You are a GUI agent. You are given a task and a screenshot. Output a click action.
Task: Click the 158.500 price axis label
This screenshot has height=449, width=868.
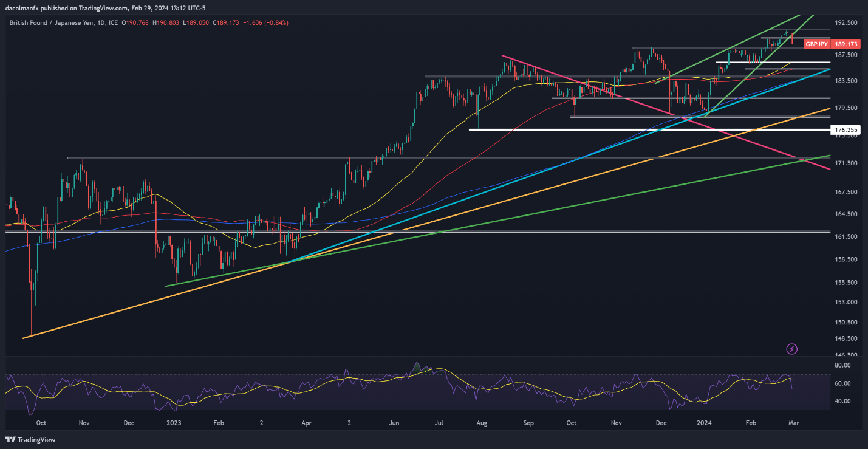click(x=846, y=259)
